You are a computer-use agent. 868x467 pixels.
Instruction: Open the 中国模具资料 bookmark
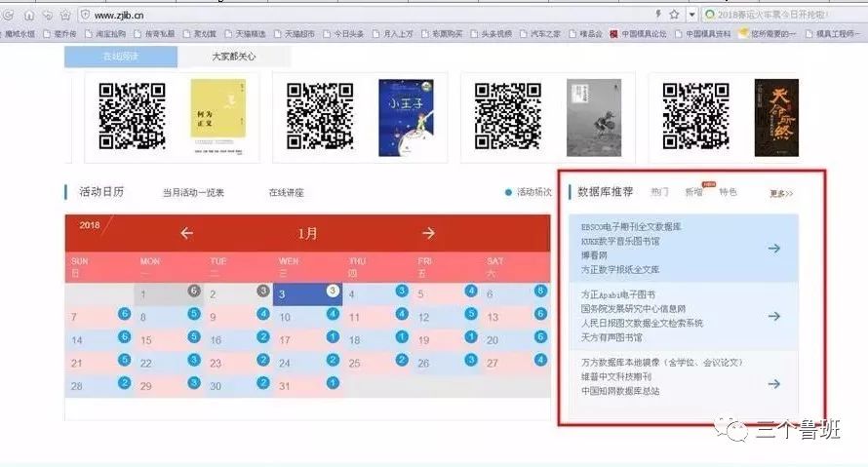click(702, 34)
